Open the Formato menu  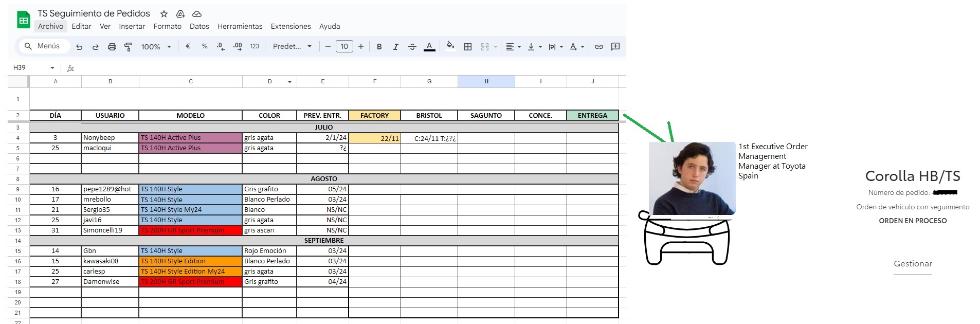(x=168, y=26)
